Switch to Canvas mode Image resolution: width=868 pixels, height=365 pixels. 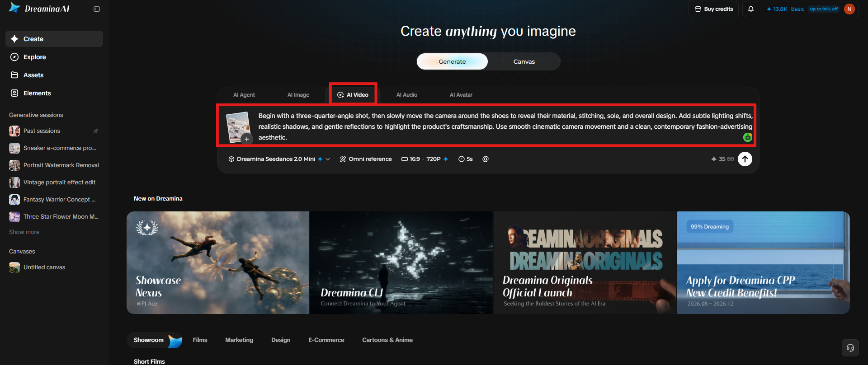click(x=524, y=61)
